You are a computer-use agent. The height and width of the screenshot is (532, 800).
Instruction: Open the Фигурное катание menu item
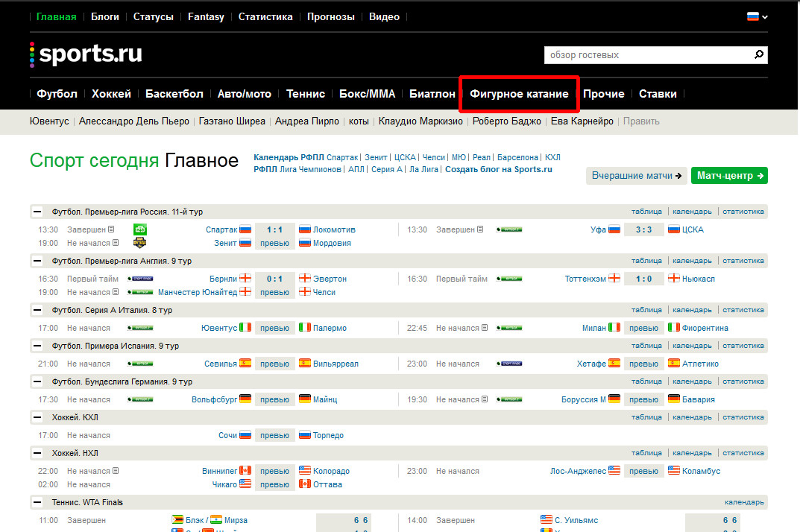519,94
